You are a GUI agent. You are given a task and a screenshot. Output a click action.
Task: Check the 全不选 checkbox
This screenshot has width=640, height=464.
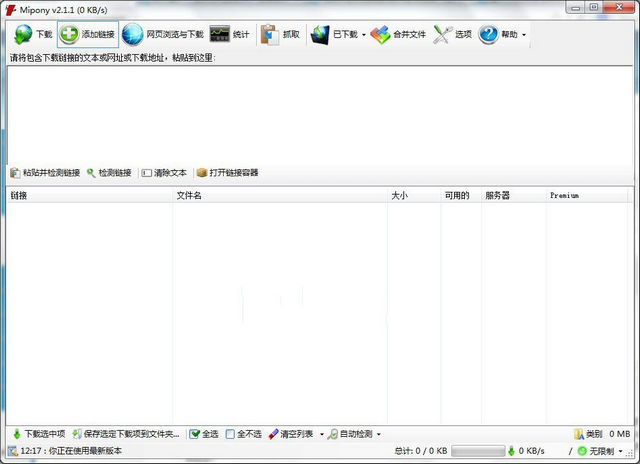tap(230, 434)
